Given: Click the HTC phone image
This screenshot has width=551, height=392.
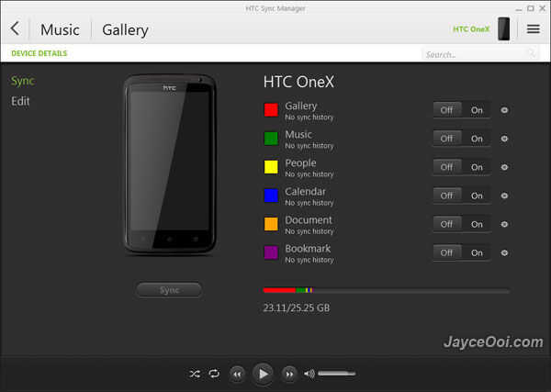Looking at the screenshot, I should point(170,164).
